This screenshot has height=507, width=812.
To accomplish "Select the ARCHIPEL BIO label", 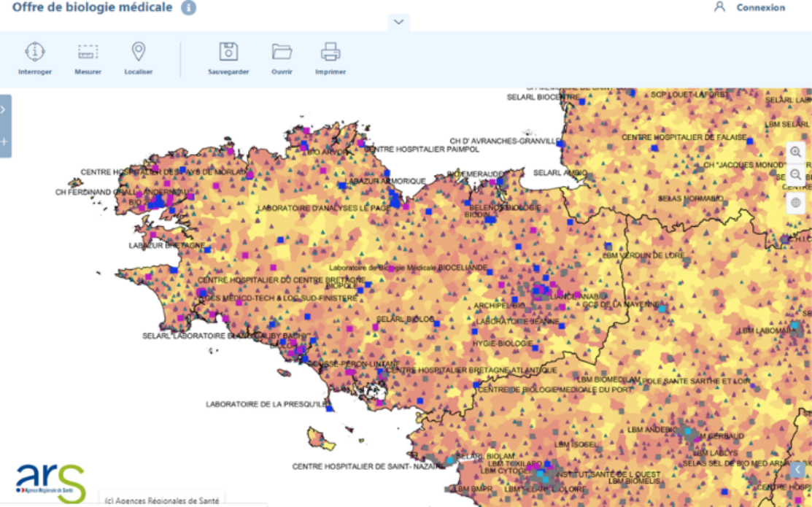I will point(499,306).
